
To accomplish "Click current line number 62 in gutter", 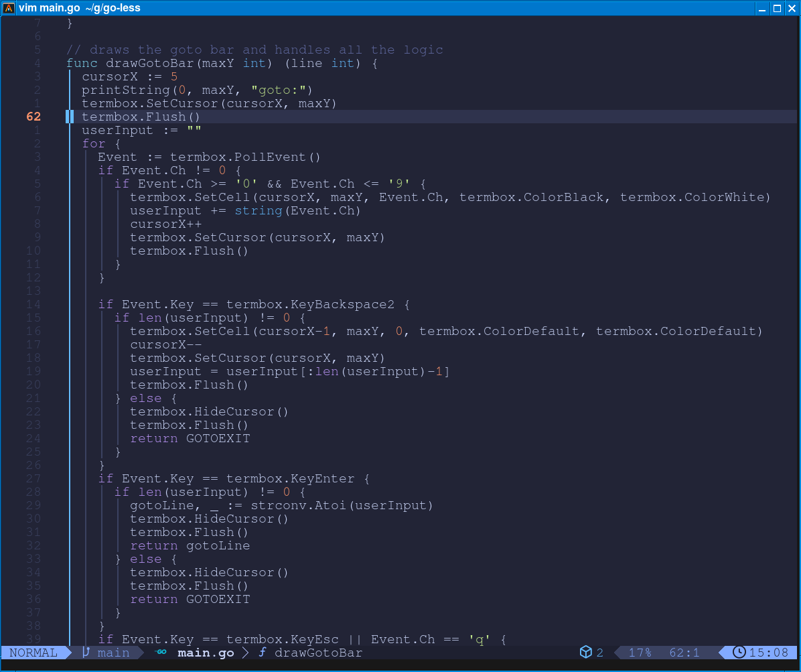I will click(33, 117).
